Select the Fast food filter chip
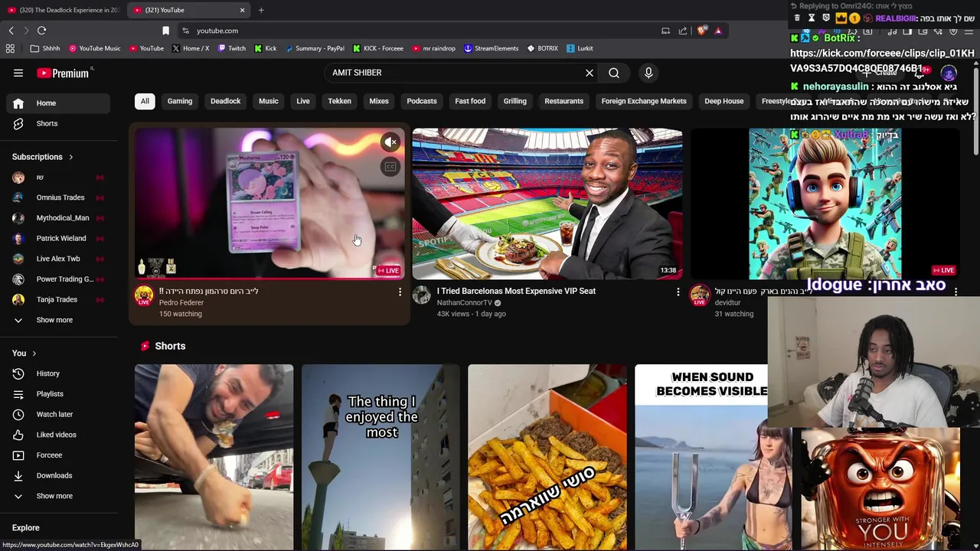The image size is (980, 551). pos(470,101)
